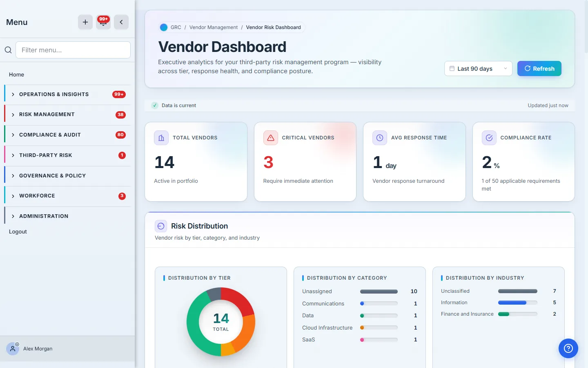Click the 'Cloud Infrastructure' category row label
Screen dimensions: 588x368
327,328
